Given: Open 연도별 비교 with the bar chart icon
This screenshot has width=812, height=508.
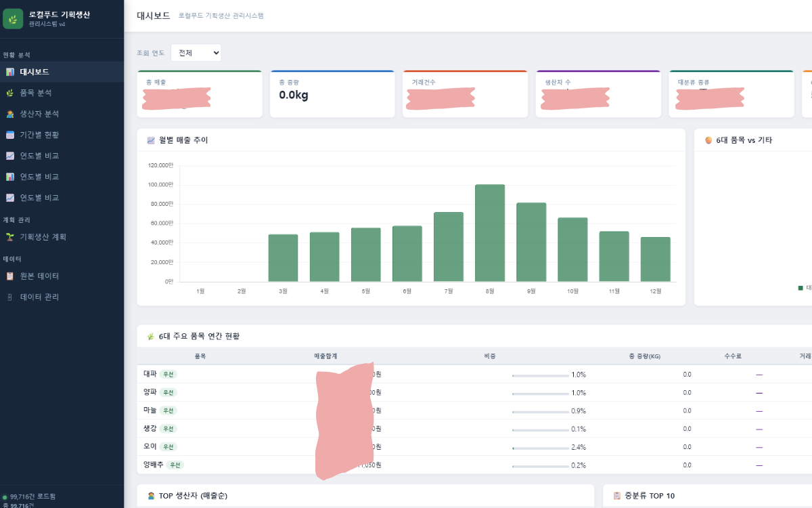Looking at the screenshot, I should (x=62, y=177).
